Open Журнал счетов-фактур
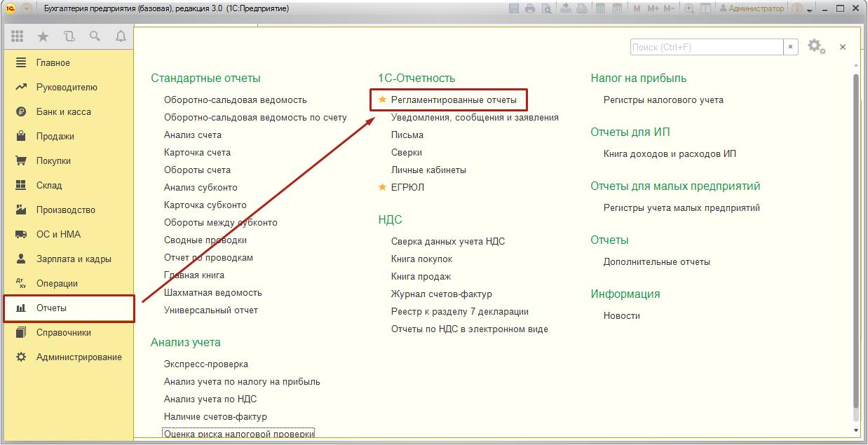Screen dimensions: 868x445 [442, 294]
